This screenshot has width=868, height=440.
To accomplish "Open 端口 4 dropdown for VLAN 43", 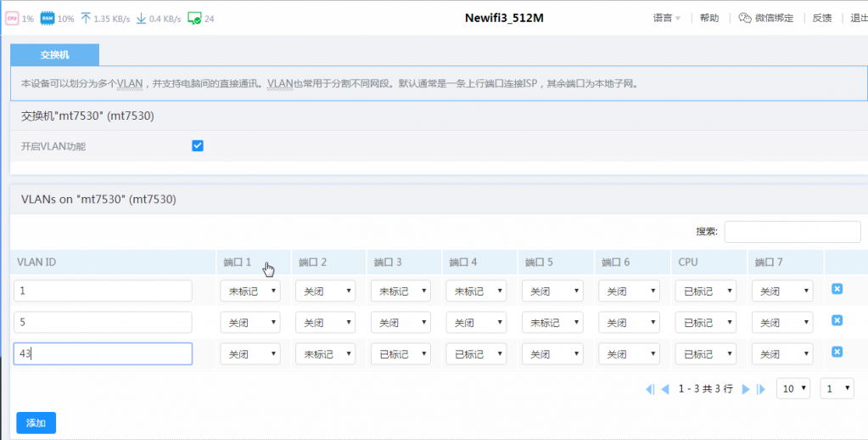I will pyautogui.click(x=476, y=353).
